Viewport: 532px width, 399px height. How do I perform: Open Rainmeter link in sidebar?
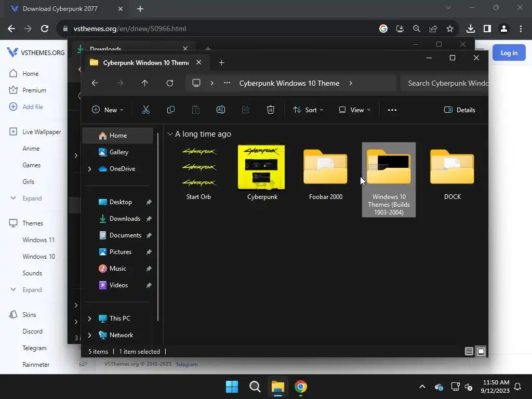36,364
